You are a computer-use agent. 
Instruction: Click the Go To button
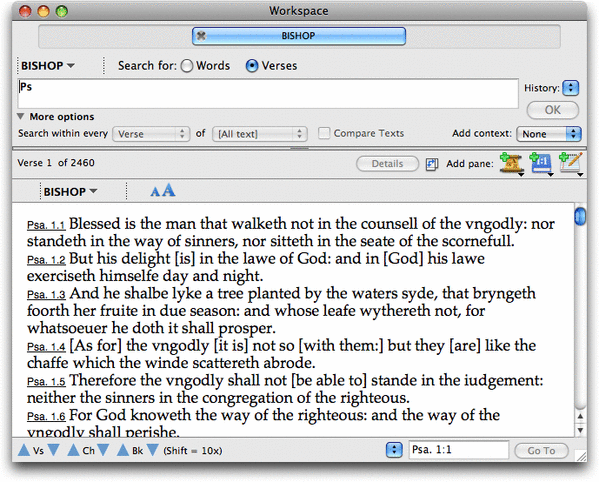click(x=541, y=451)
